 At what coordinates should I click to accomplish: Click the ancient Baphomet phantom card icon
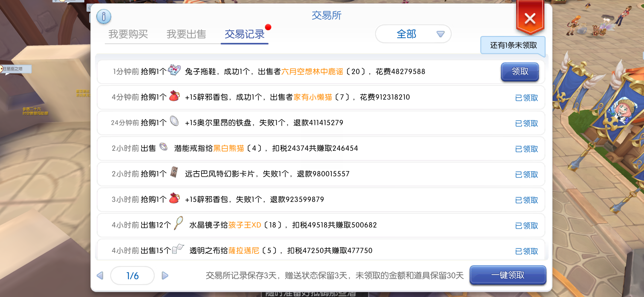coord(174,172)
